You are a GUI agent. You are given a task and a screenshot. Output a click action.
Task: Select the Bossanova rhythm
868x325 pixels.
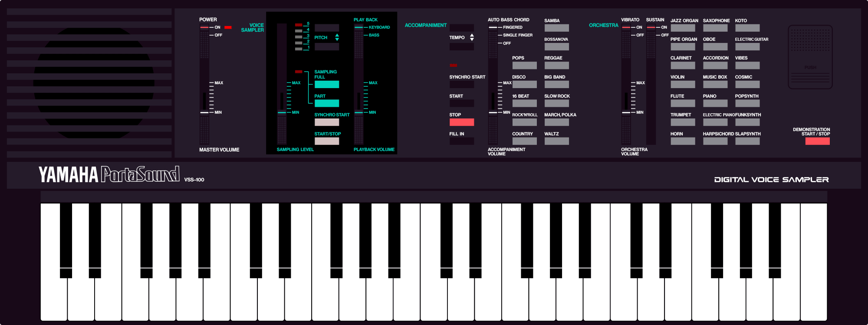pos(556,46)
